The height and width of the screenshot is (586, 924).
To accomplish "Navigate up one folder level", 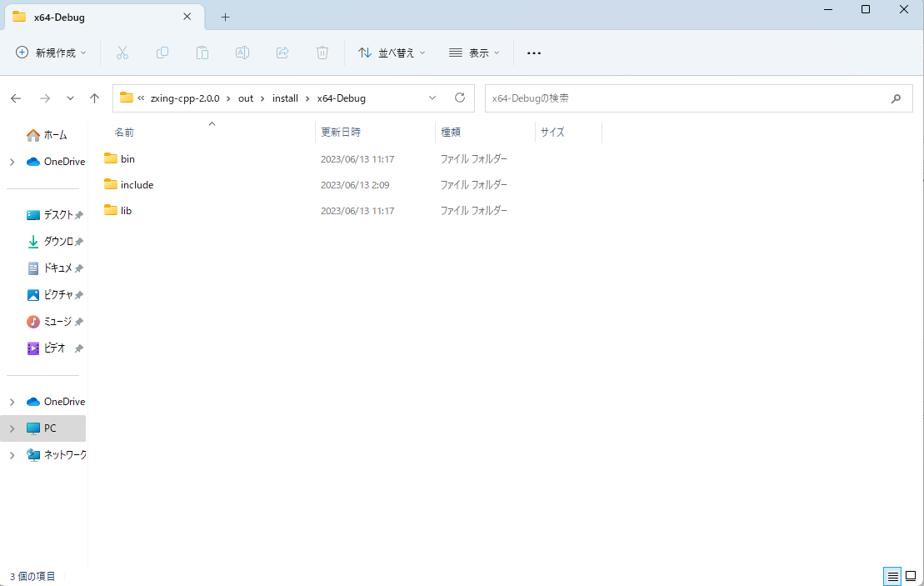I will point(94,98).
